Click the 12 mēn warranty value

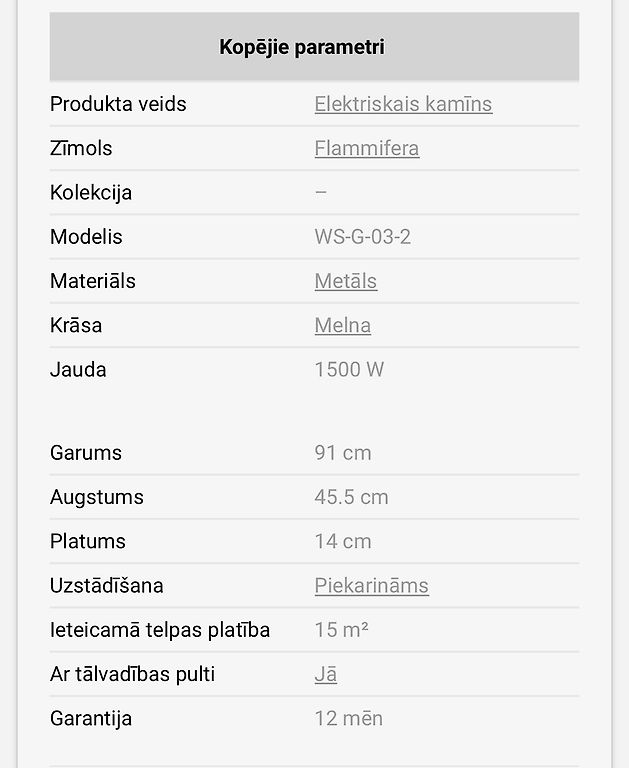[x=349, y=718]
